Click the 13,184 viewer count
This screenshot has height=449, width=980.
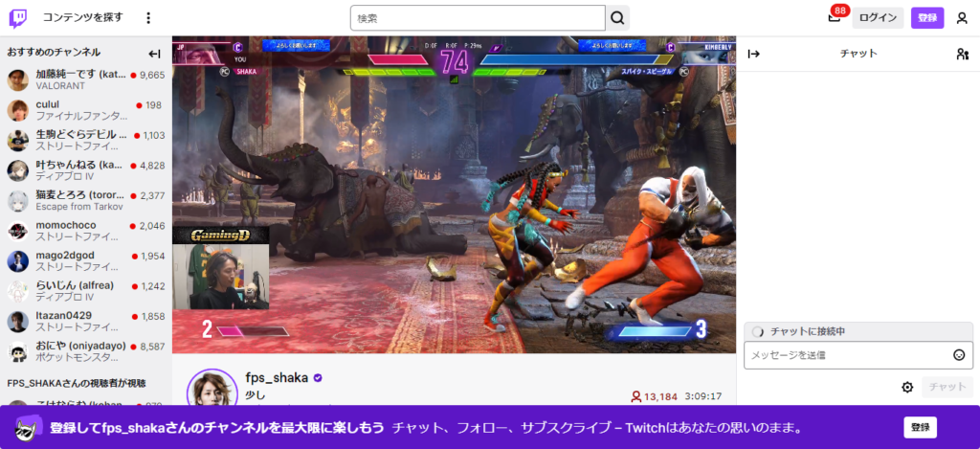coord(654,395)
